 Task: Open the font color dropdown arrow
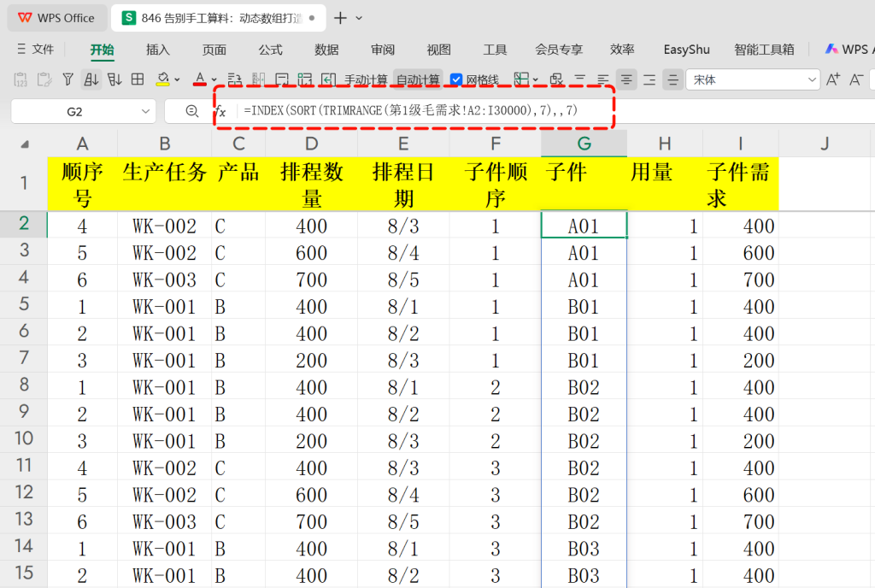214,79
